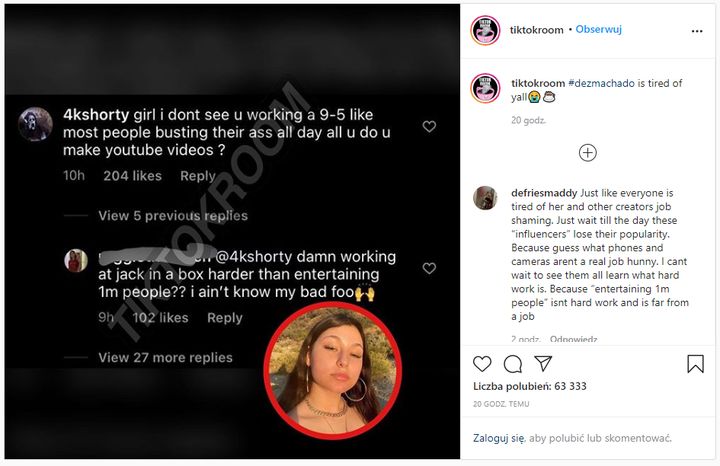The image size is (720, 466).
Task: Click tiktokroom username in the caption
Action: coord(538,82)
